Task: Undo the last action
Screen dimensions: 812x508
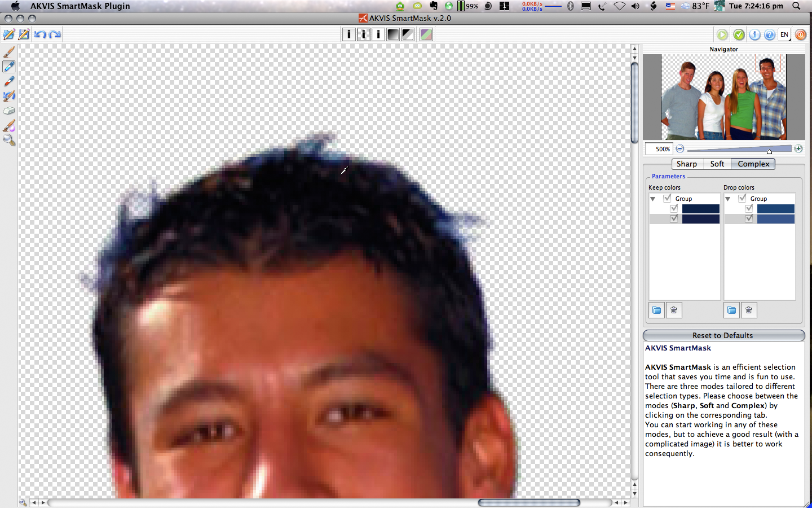Action: 39,34
